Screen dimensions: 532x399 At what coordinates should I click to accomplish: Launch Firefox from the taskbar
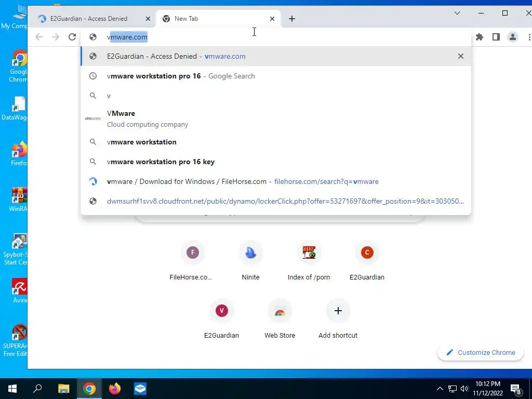click(115, 389)
